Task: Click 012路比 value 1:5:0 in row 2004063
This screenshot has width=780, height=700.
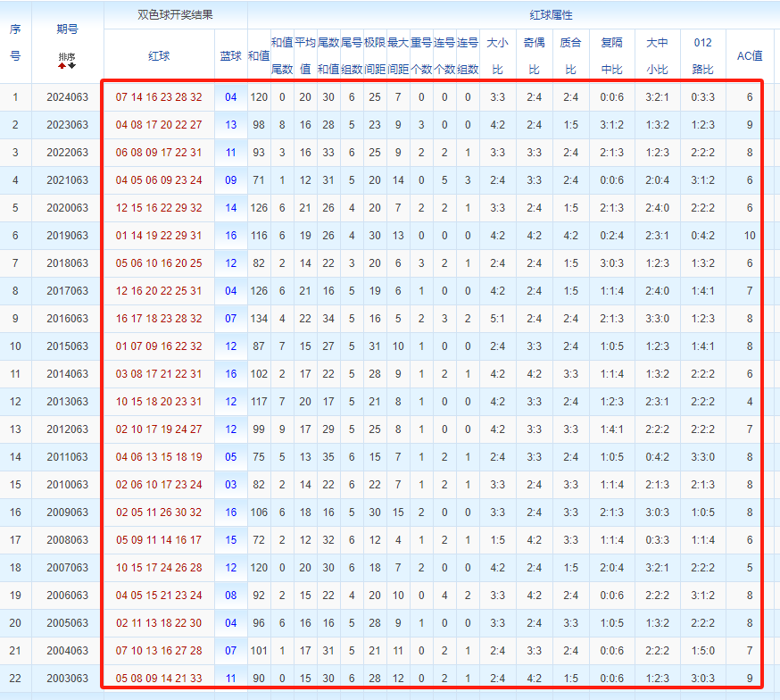Action: [x=703, y=651]
